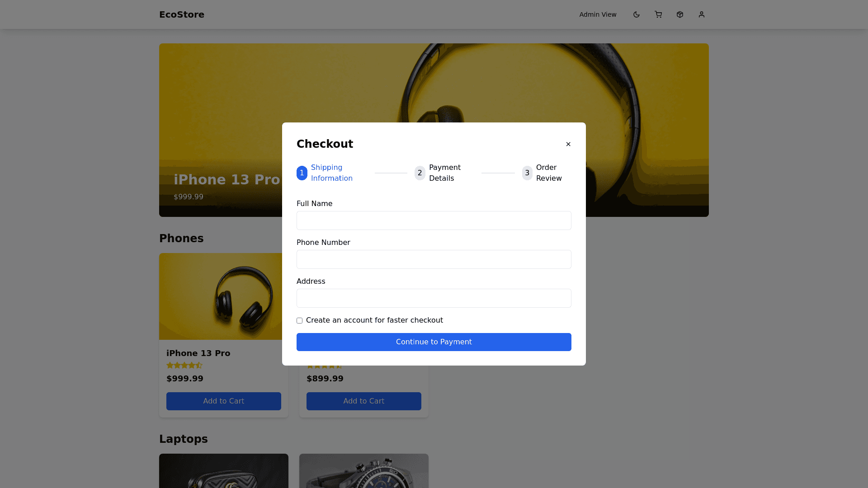Click the EcoStore logo link
The width and height of the screenshot is (868, 488).
click(181, 14)
